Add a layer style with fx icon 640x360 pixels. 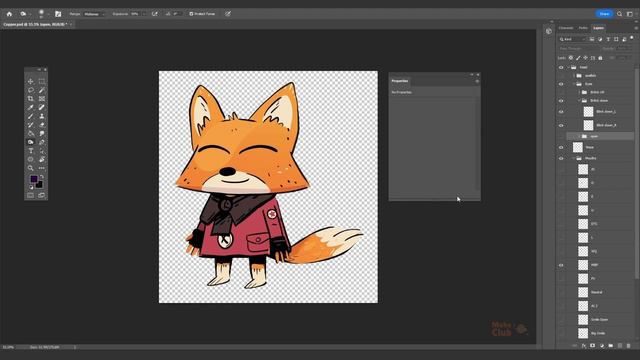[584, 346]
